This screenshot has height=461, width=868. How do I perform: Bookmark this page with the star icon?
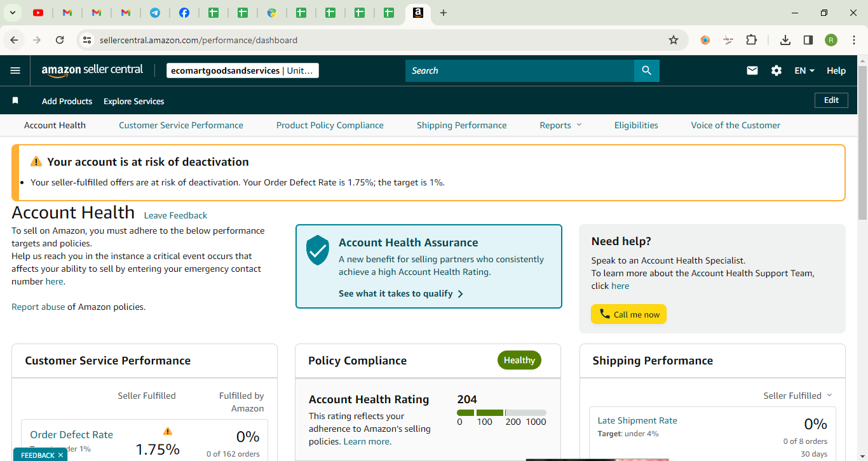click(674, 40)
